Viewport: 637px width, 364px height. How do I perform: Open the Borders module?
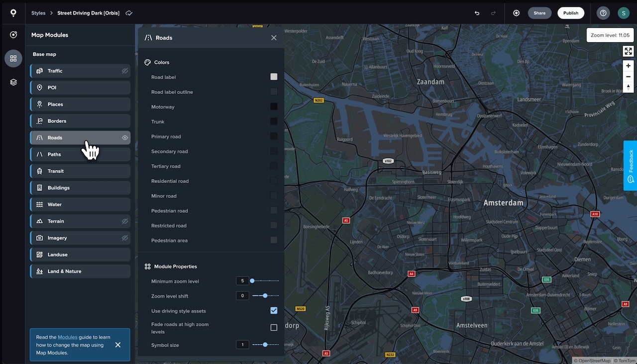pyautogui.click(x=80, y=121)
